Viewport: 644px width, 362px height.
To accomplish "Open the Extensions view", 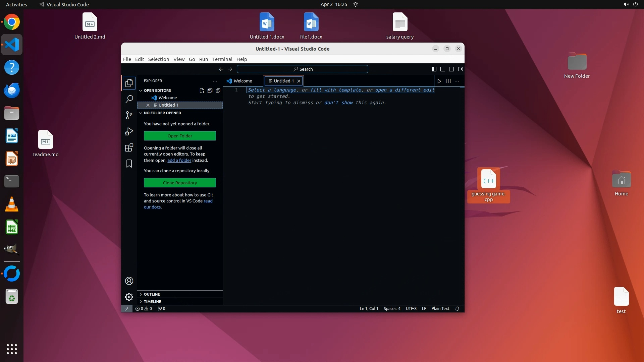I will (129, 147).
